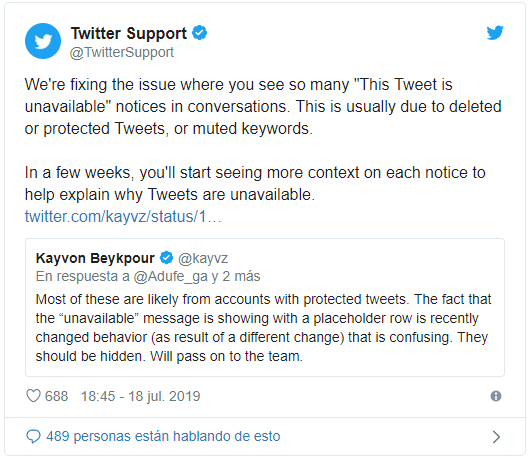Click the main tweet text about unavailable notices

(263, 106)
